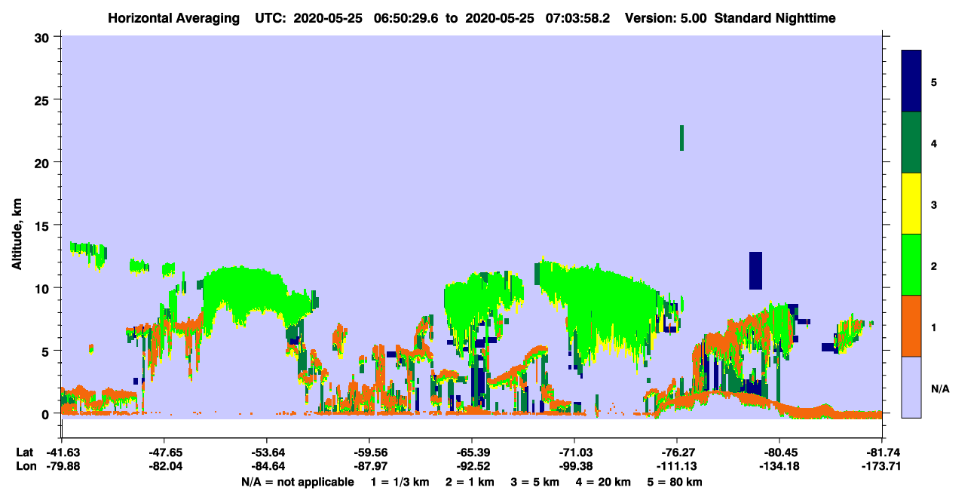This screenshot has width=980, height=503.
Task: Click the latitude value -71.03
Action: [x=574, y=452]
